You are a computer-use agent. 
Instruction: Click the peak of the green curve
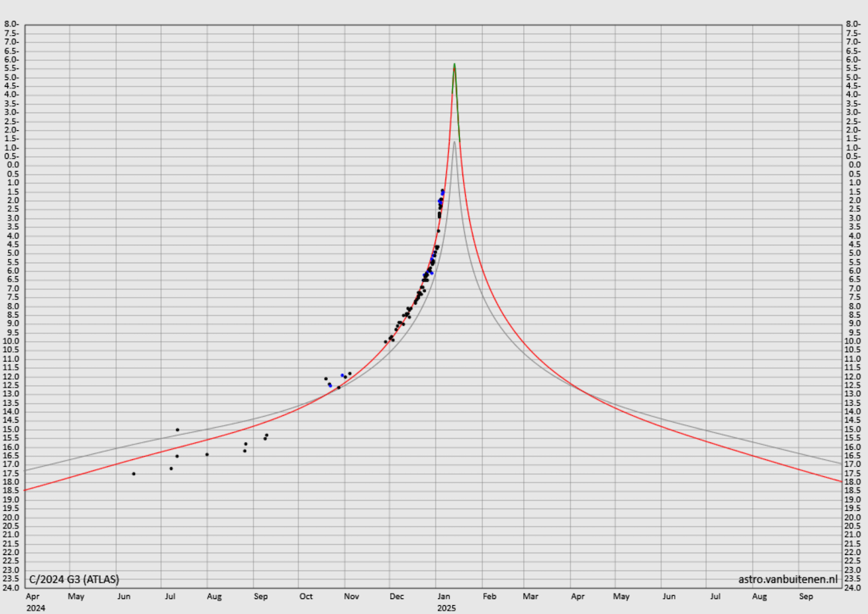click(x=454, y=64)
